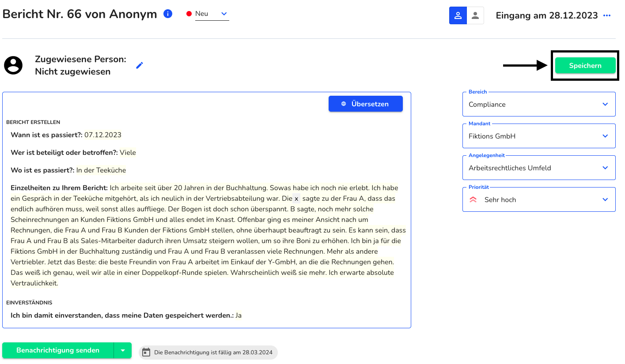This screenshot has height=364, width=625.
Task: Click the Speichern button
Action: click(x=585, y=65)
